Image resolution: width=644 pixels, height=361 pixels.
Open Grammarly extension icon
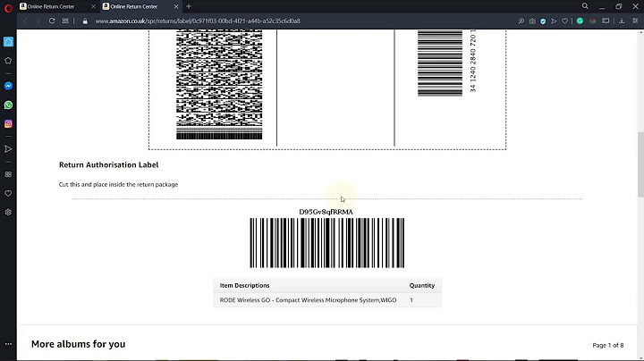point(580,21)
